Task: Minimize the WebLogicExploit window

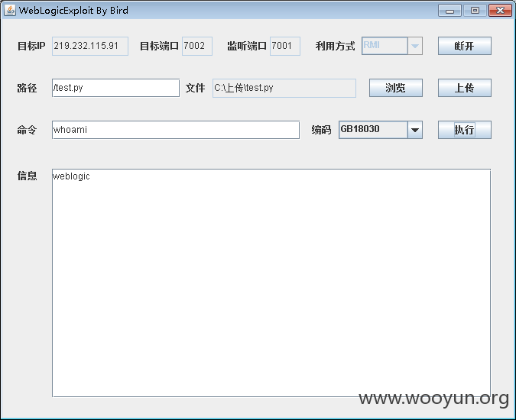Action: [x=449, y=11]
